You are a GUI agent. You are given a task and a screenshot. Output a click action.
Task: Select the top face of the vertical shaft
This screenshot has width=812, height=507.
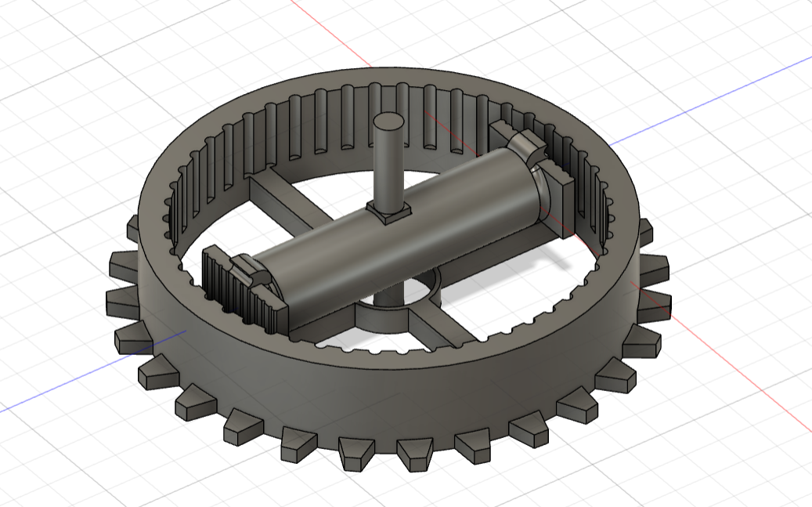pyautogui.click(x=389, y=122)
